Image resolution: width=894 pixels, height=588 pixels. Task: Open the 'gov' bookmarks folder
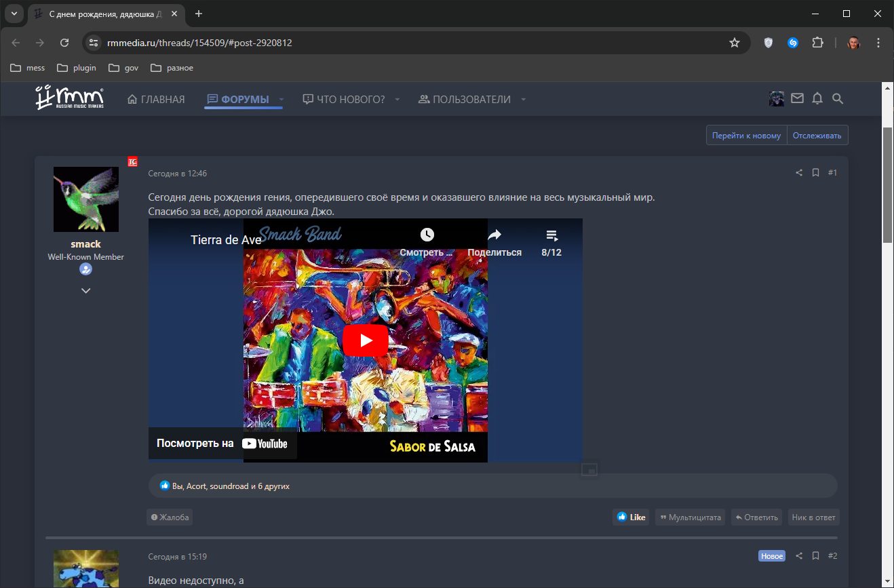(x=123, y=68)
